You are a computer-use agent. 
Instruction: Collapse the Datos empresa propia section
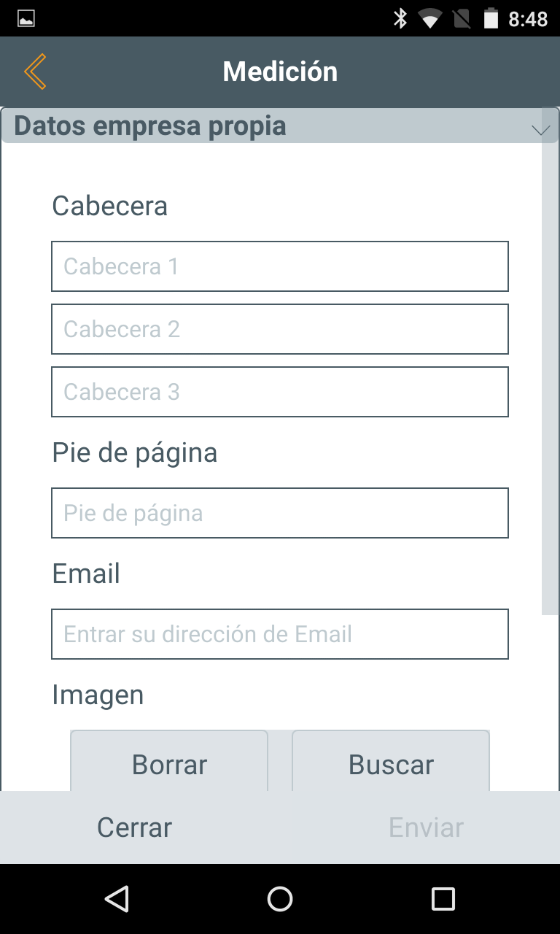[x=540, y=129]
